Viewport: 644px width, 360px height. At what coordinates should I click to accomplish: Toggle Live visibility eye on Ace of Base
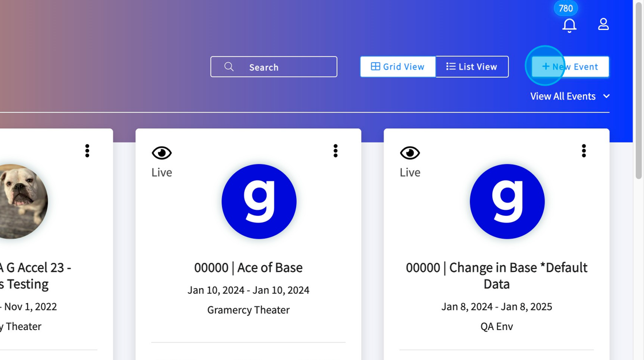tap(162, 153)
